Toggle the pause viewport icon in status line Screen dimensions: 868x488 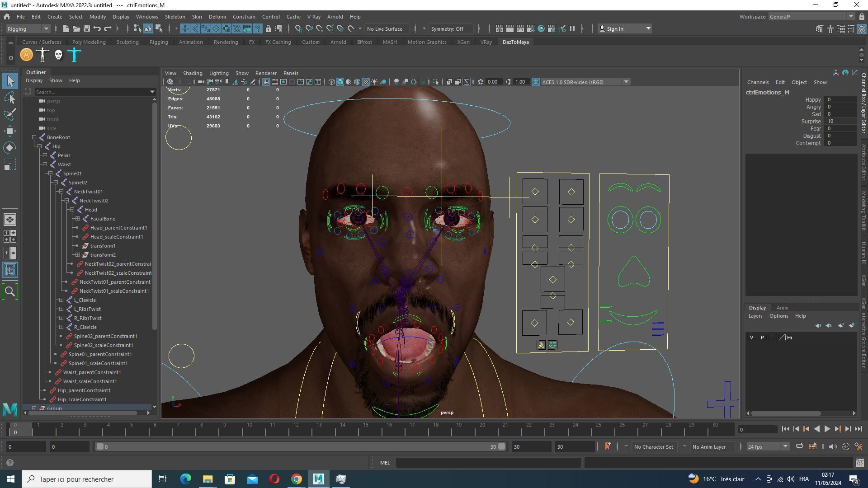point(572,28)
